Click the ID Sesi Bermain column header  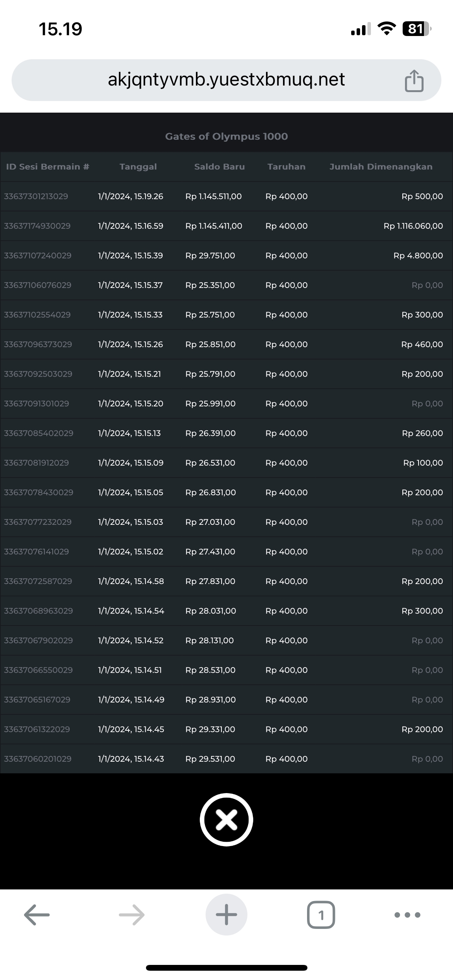tap(48, 167)
